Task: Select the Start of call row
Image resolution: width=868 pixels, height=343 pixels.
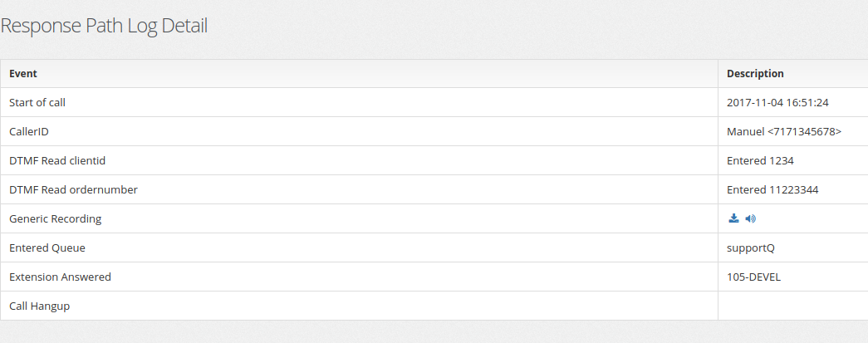Action: pos(434,102)
